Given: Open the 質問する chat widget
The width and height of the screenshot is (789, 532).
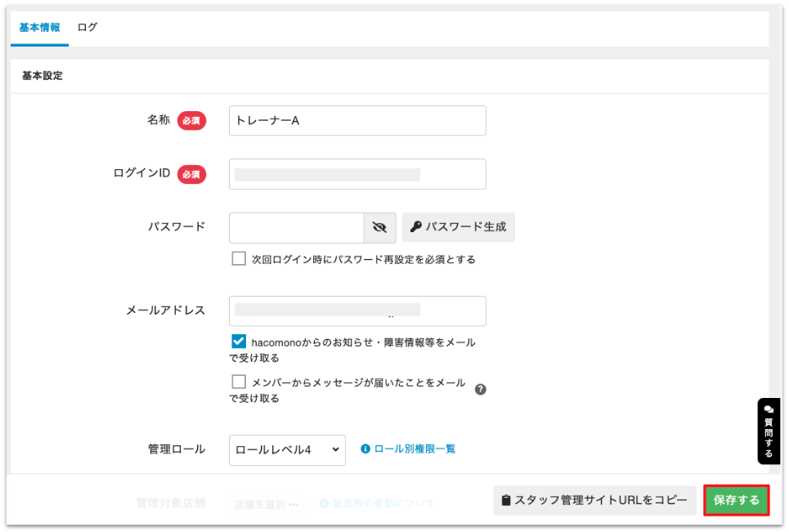Looking at the screenshot, I should click(x=769, y=431).
